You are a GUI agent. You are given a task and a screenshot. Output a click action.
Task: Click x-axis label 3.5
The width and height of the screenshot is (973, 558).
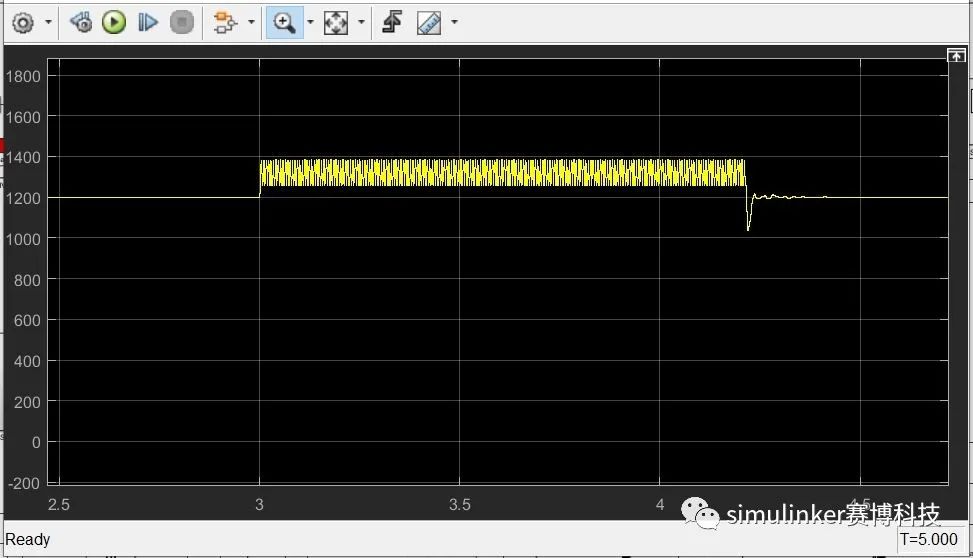tap(460, 505)
